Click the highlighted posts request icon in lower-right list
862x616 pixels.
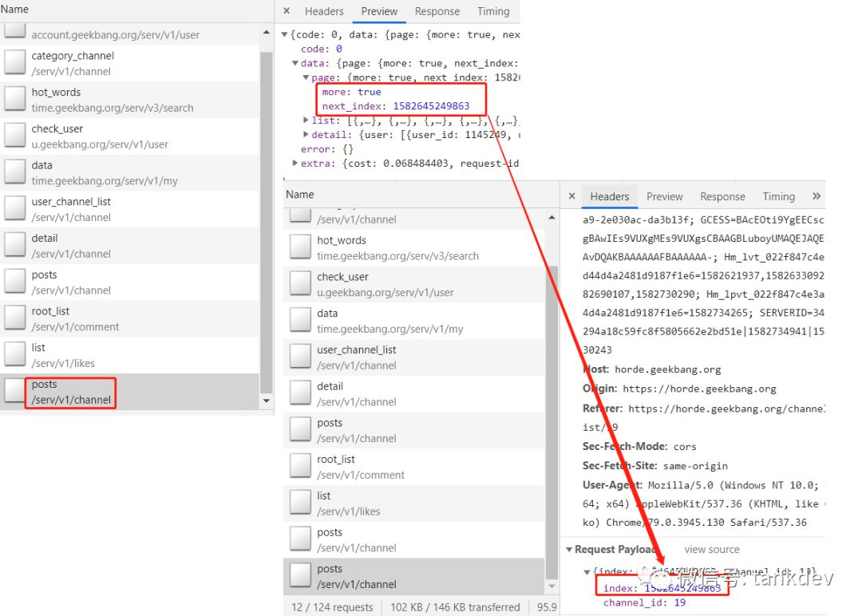click(300, 575)
